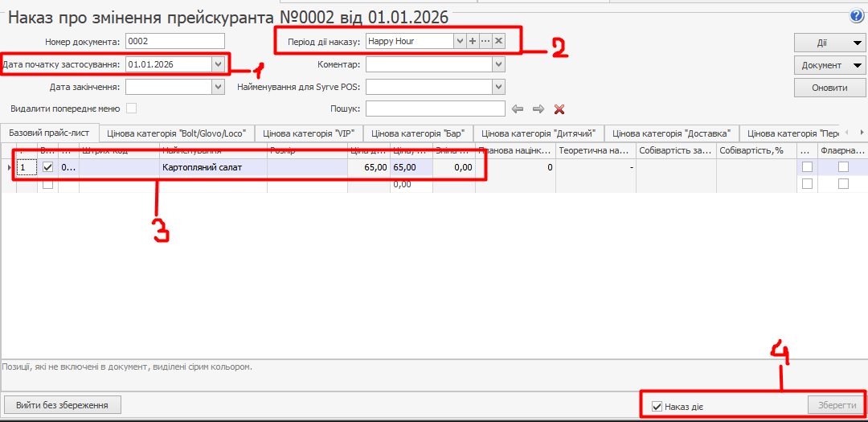Click the 'Оновити' button
868x422 pixels.
coord(829,88)
